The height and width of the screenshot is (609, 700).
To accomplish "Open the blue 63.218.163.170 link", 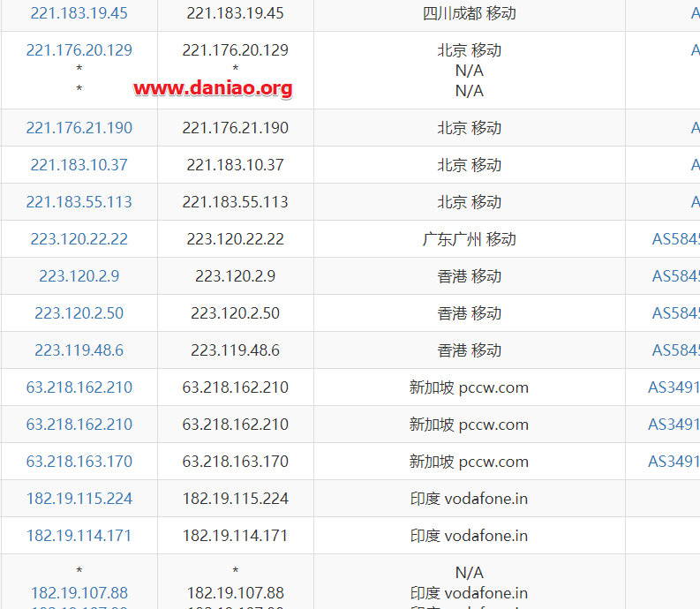I will pos(79,462).
